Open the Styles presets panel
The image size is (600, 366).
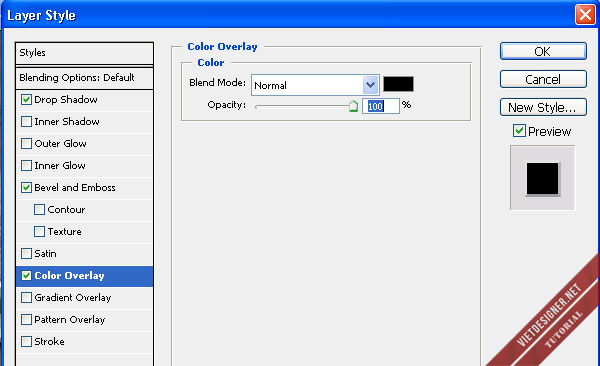[x=85, y=53]
